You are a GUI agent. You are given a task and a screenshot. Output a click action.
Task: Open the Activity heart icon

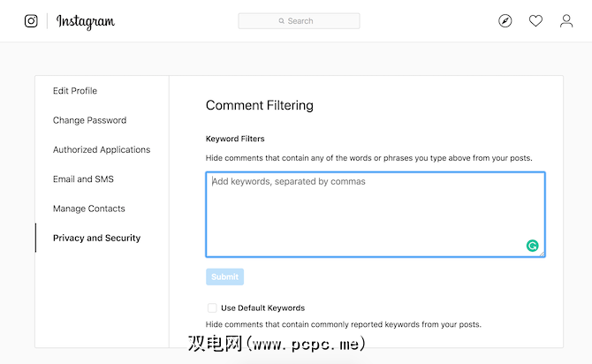click(x=535, y=21)
